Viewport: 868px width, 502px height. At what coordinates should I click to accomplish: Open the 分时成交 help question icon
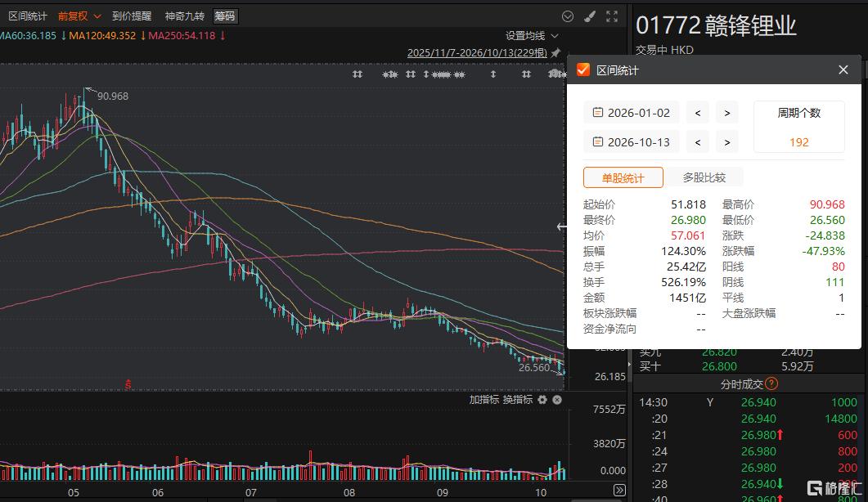(771, 383)
